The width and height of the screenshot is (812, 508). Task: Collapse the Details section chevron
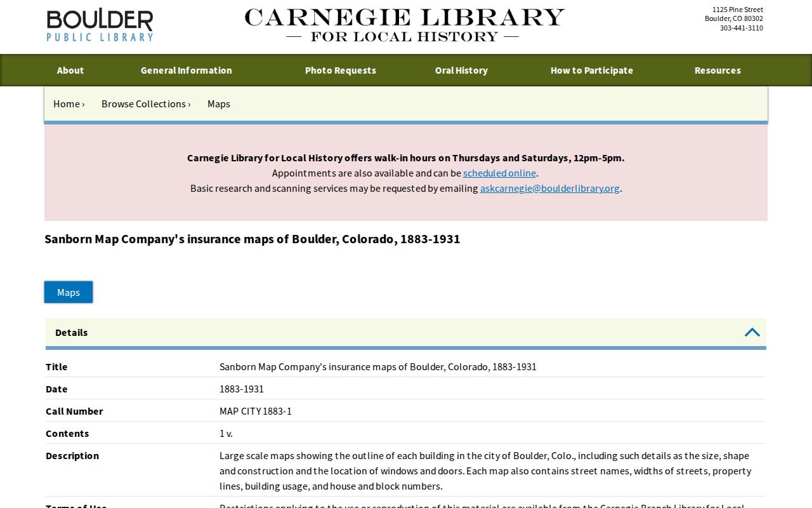[x=752, y=332]
